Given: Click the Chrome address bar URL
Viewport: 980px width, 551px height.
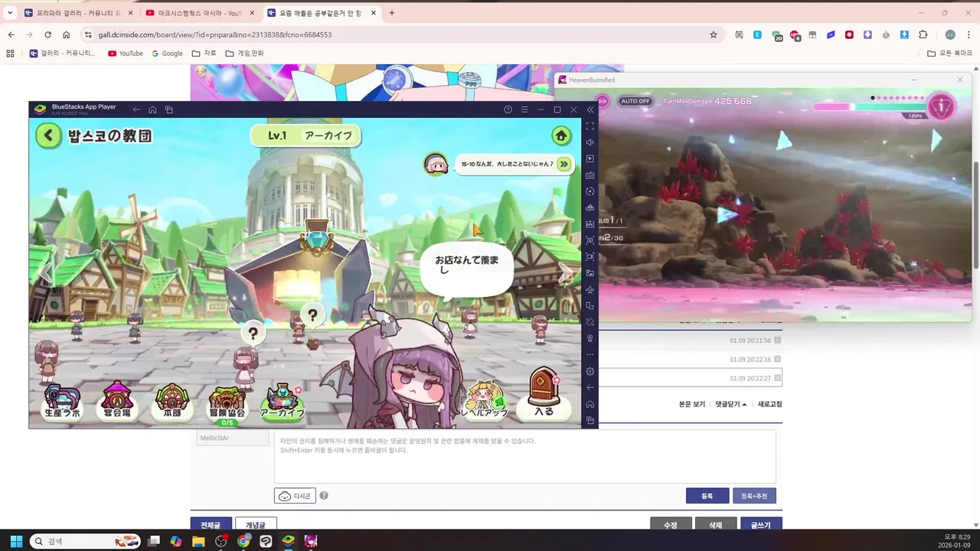Looking at the screenshot, I should (x=214, y=34).
